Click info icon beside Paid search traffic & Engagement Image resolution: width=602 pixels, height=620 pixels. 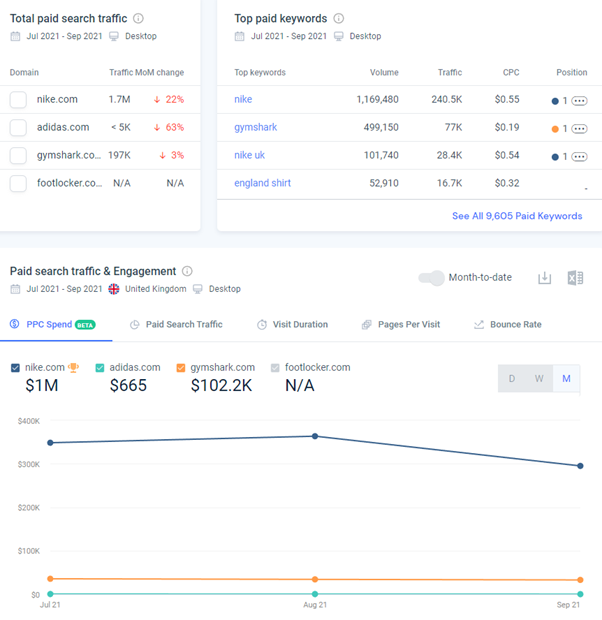pyautogui.click(x=187, y=271)
